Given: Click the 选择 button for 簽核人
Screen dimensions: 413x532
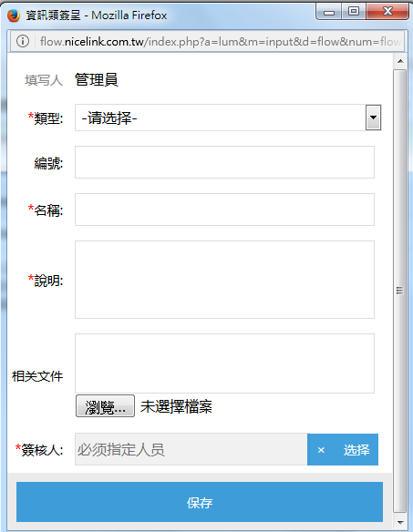Looking at the screenshot, I should 356,450.
